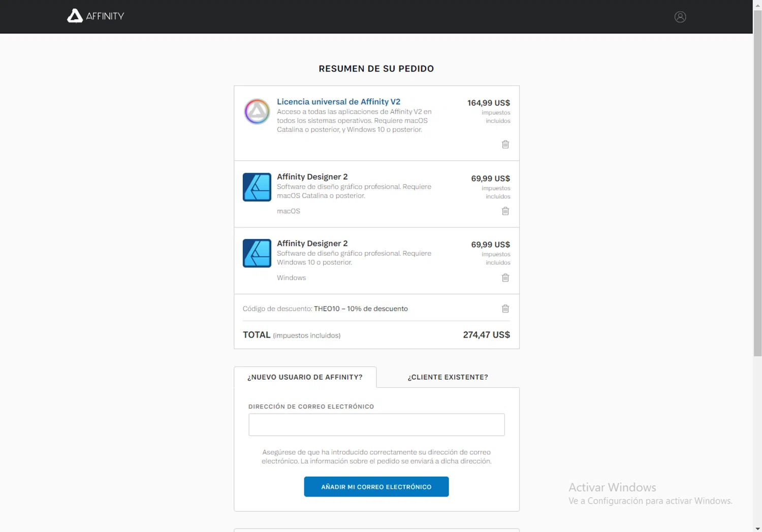Screen dimensions: 762x532
Task: Select the ¿Nuevo usuario de Affinity? tab
Action: click(305, 377)
